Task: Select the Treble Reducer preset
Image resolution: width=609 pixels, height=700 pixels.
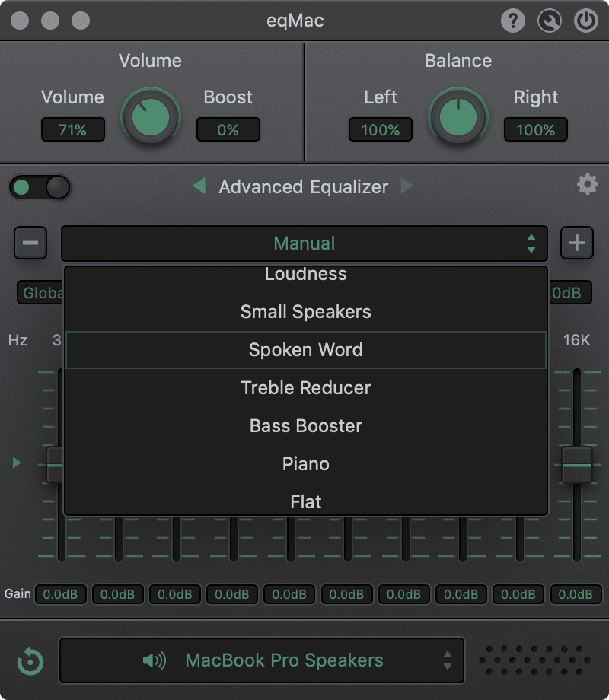Action: pyautogui.click(x=305, y=388)
